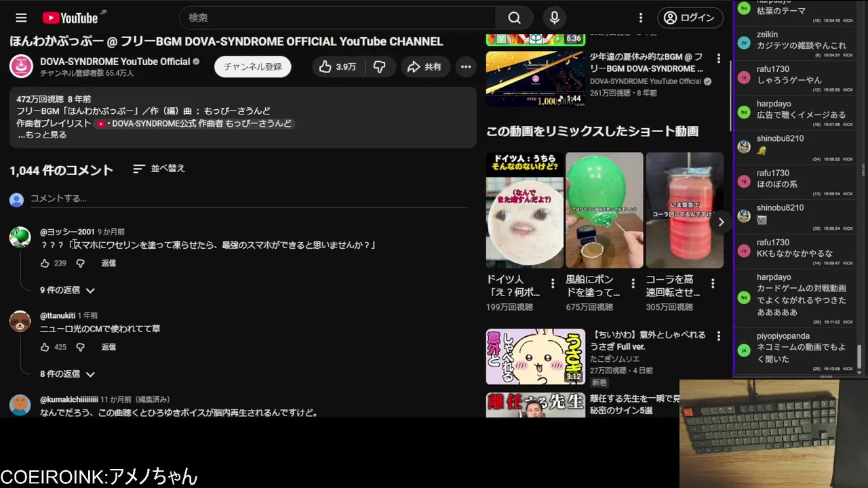Open @ttanukiti commenter avatar

20,321
